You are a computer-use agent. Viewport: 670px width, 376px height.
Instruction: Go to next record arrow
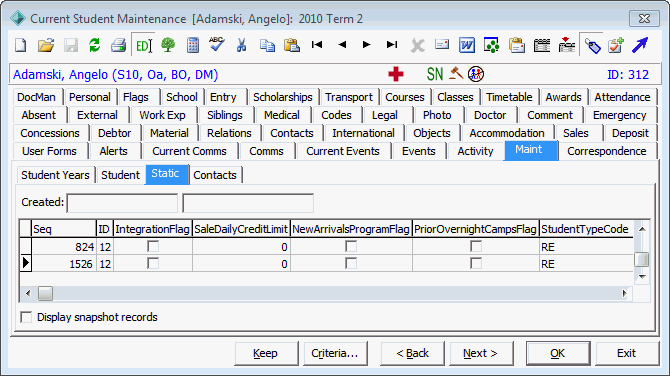(367, 44)
